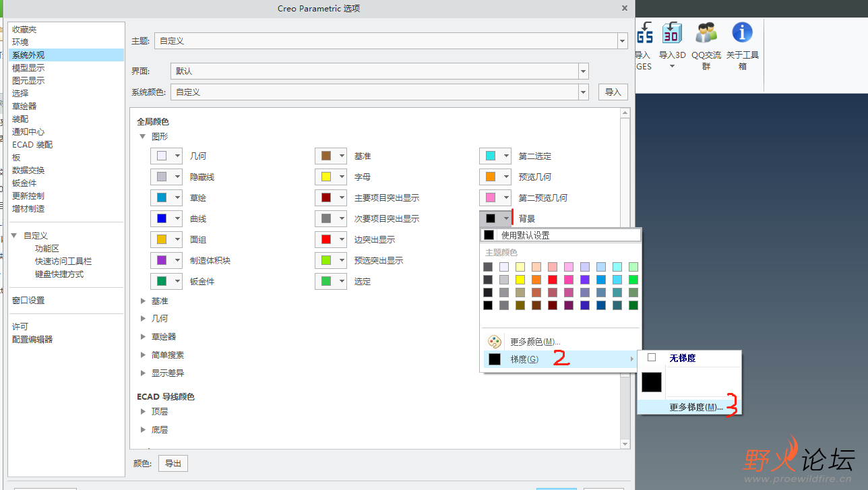The height and width of the screenshot is (490, 868).
Task: Open the QQ交流群 icon
Action: coord(706,44)
